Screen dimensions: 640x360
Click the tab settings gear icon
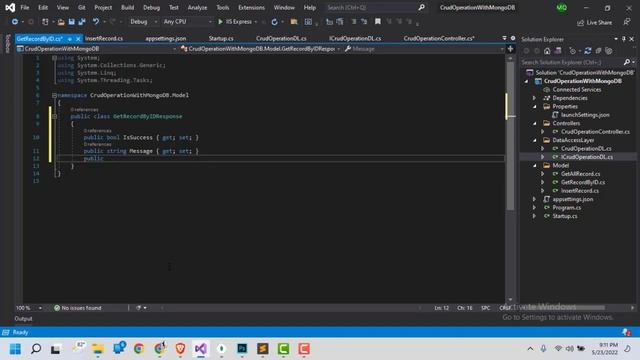tap(513, 38)
